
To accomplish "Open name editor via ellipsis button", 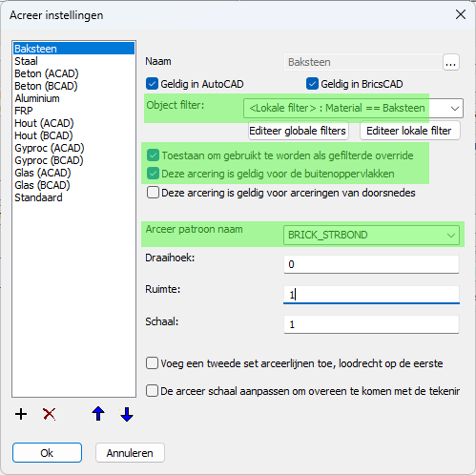I will coord(451,62).
